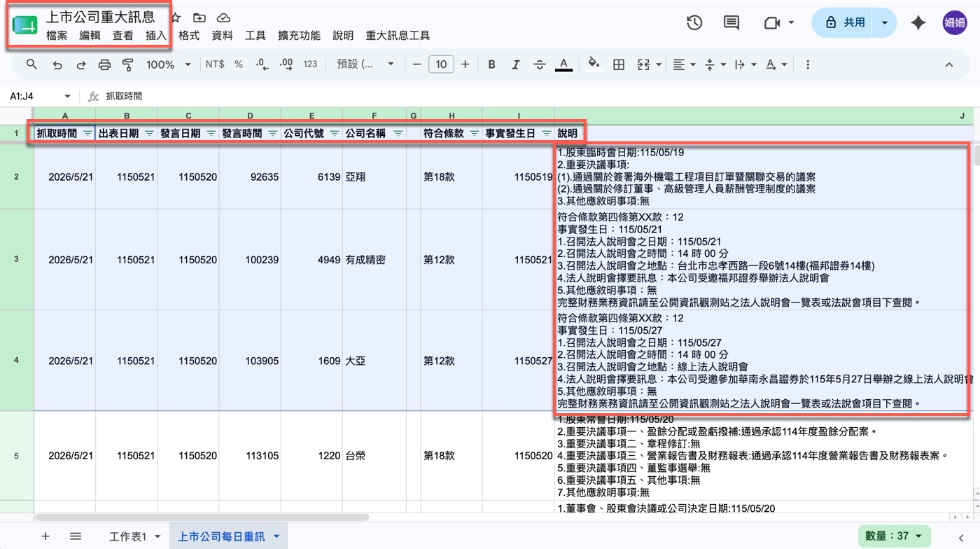The height and width of the screenshot is (549, 980).
Task: Open the font family dropdown
Action: (365, 64)
